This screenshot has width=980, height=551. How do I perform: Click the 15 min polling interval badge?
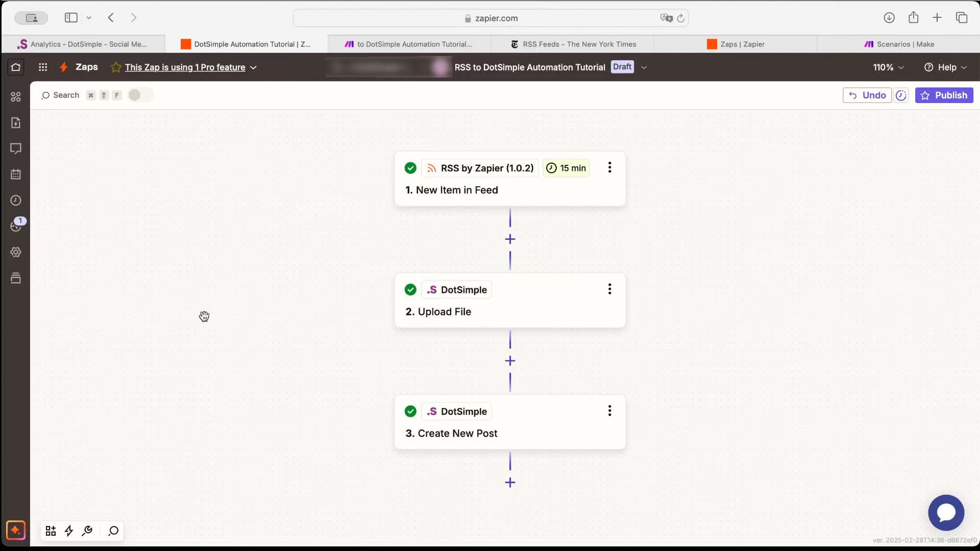[x=566, y=168]
